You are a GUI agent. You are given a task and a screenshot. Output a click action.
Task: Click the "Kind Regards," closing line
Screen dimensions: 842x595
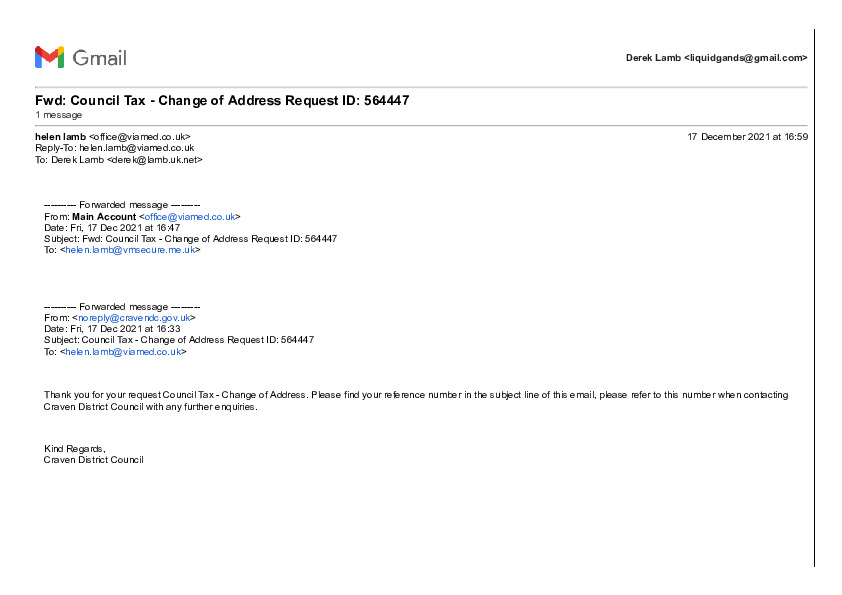click(x=74, y=448)
